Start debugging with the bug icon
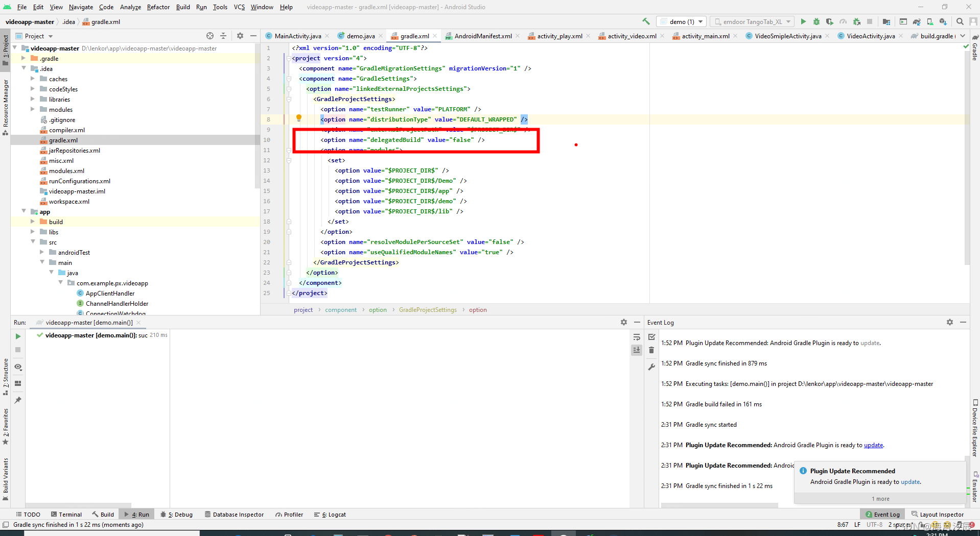 point(816,21)
